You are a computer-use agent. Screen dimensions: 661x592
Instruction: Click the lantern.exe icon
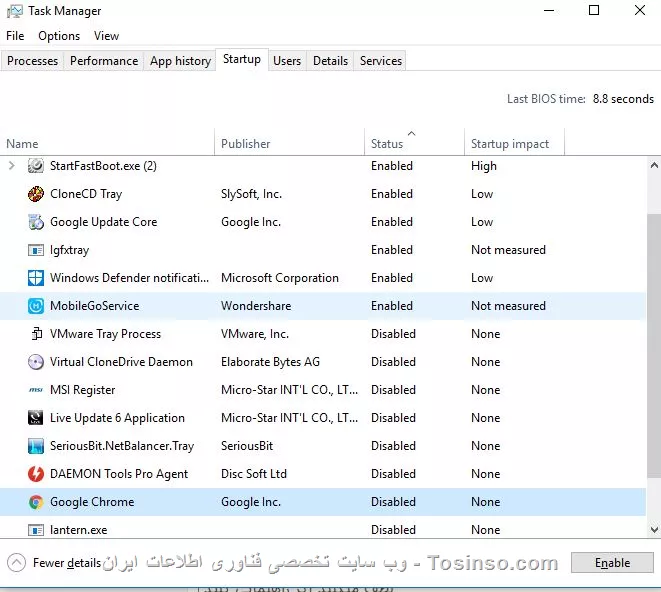(36, 530)
